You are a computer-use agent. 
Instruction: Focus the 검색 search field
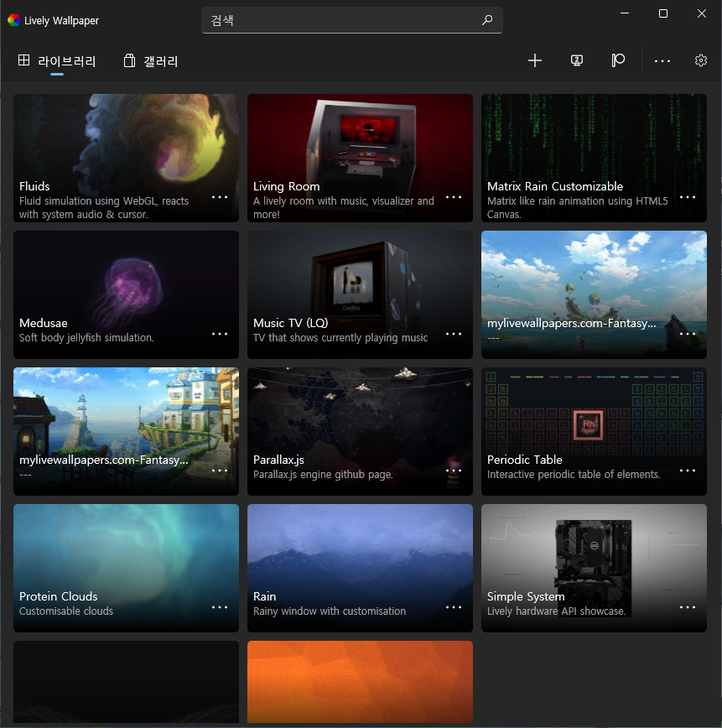point(352,20)
